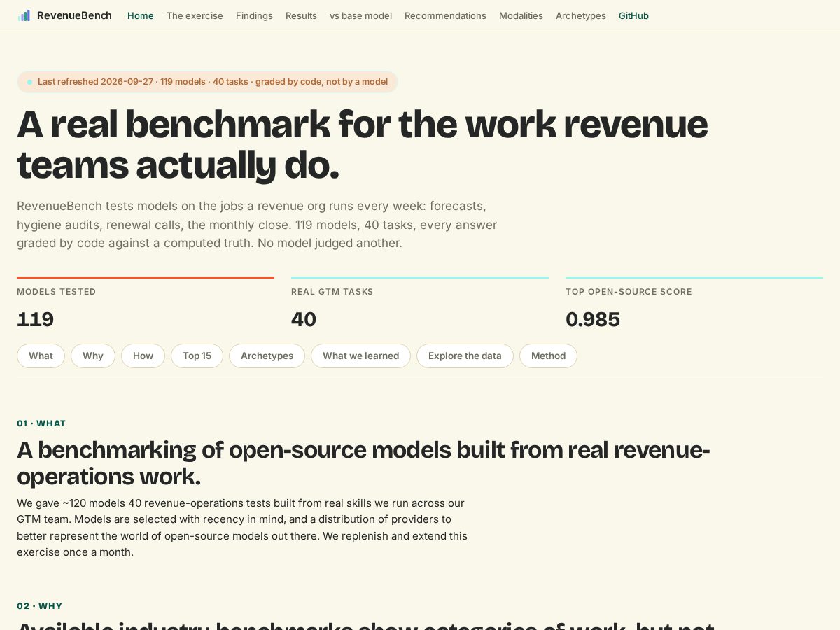Viewport: 840px width, 630px height.
Task: Select vs base model nav item
Action: (x=360, y=15)
